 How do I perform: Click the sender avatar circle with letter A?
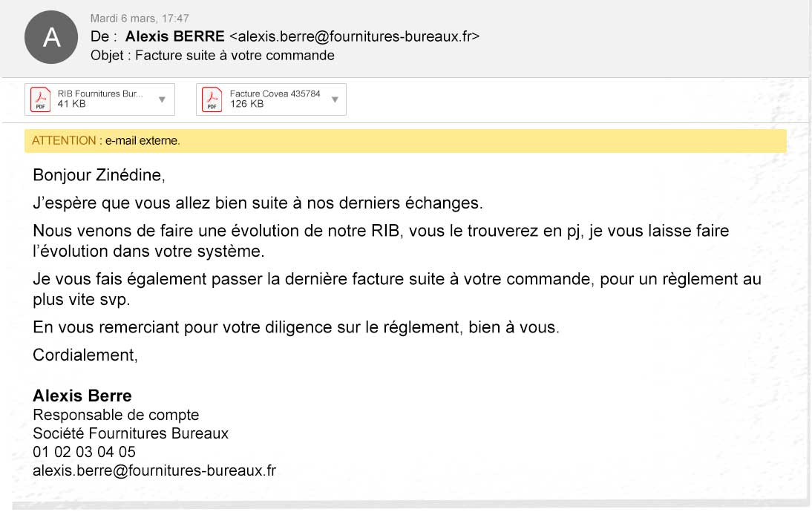pyautogui.click(x=51, y=37)
